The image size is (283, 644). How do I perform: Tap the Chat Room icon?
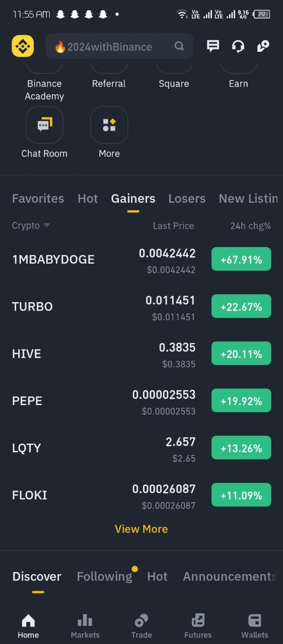(44, 125)
